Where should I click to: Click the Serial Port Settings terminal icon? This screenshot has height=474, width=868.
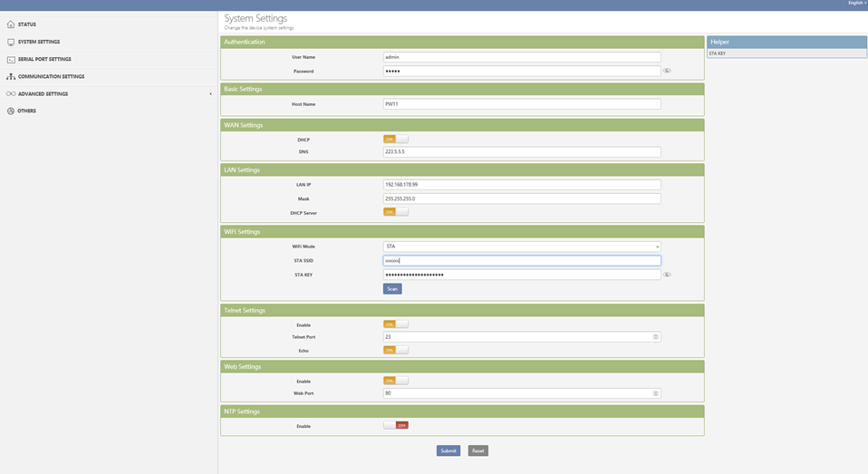[x=11, y=59]
